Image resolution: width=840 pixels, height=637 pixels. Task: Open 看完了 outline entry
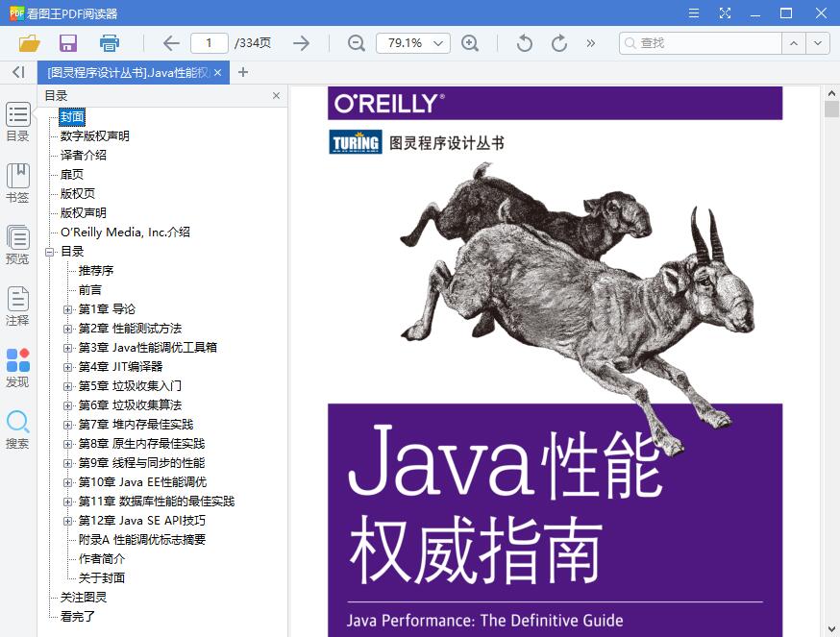(78, 617)
